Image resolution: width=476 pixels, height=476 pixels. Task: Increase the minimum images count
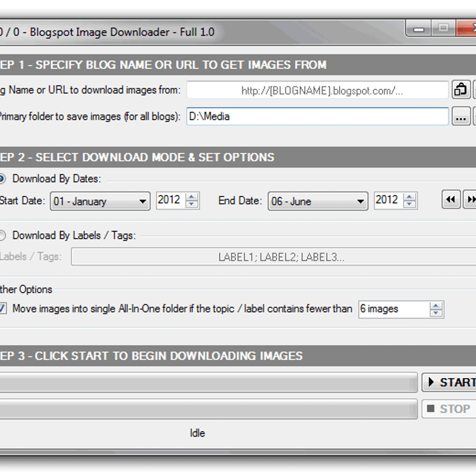tap(436, 306)
